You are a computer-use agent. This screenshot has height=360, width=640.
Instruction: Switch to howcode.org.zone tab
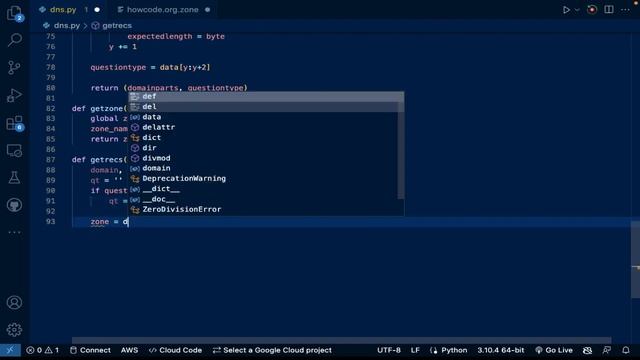click(x=162, y=9)
